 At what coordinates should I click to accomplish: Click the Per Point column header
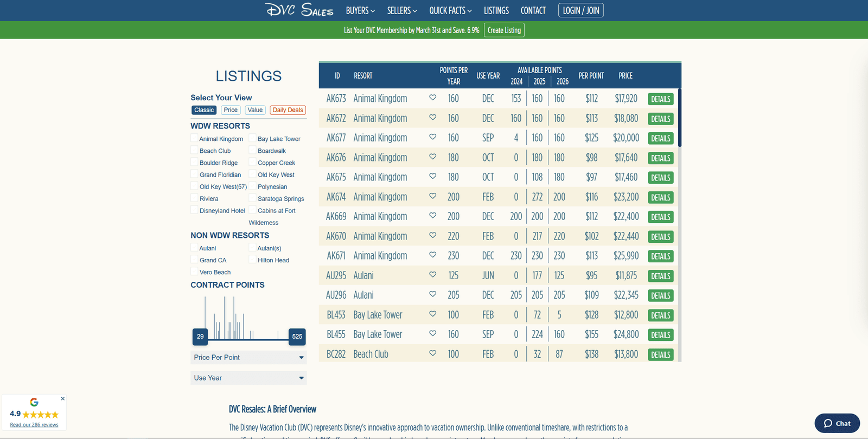(x=591, y=76)
